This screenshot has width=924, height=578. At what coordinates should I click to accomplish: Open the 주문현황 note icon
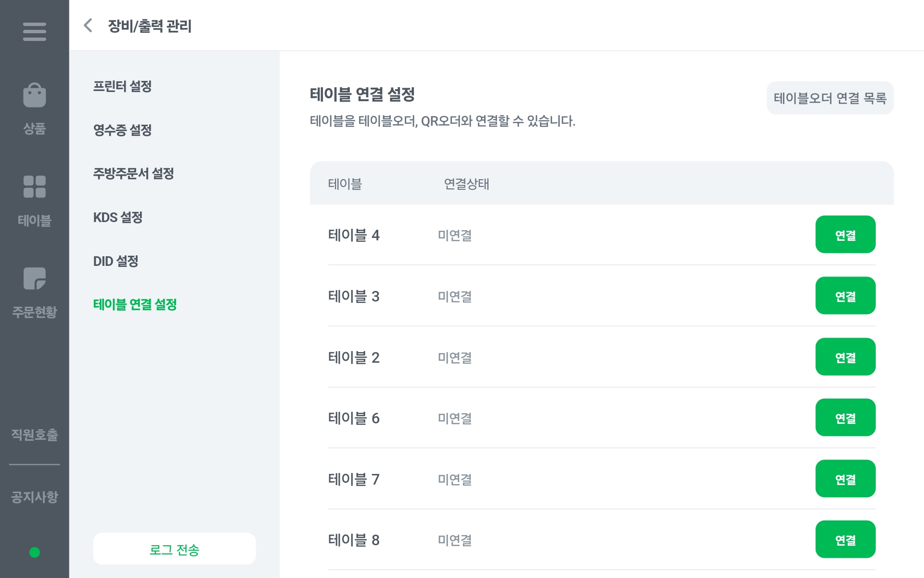tap(34, 279)
